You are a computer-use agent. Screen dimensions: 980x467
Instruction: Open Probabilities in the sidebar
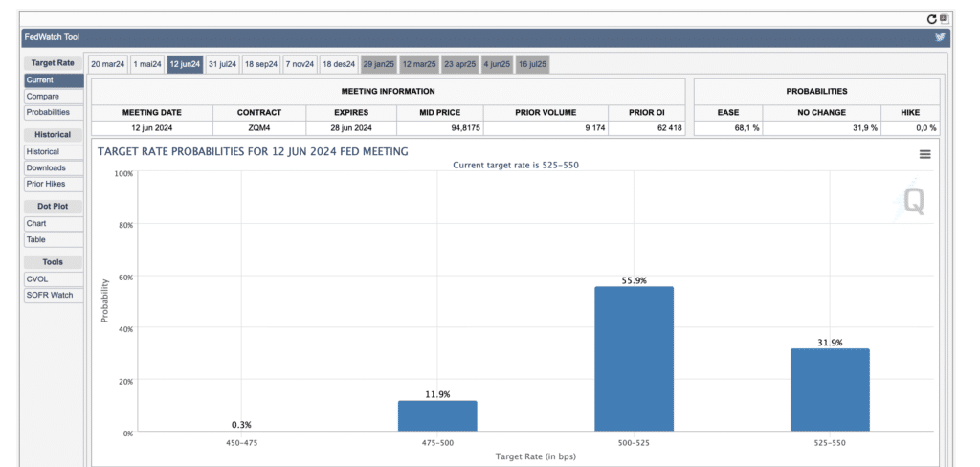click(54, 113)
